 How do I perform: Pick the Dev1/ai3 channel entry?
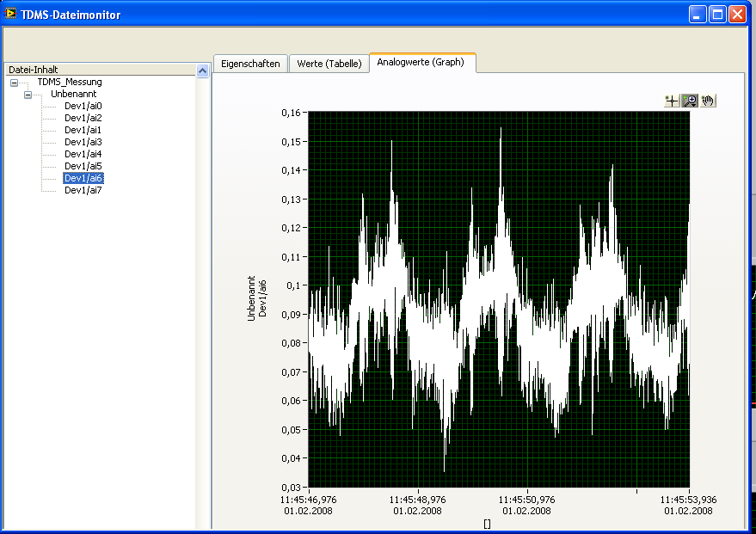(x=83, y=142)
